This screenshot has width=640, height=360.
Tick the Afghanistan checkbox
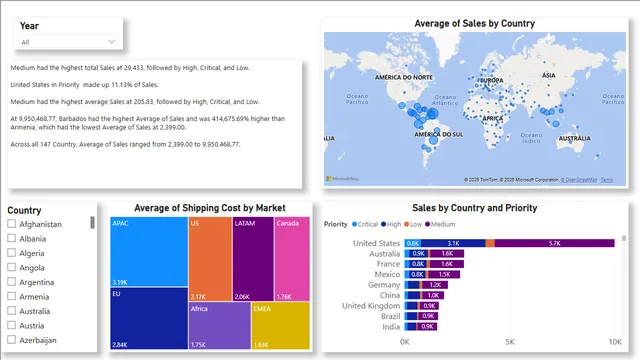(12, 224)
